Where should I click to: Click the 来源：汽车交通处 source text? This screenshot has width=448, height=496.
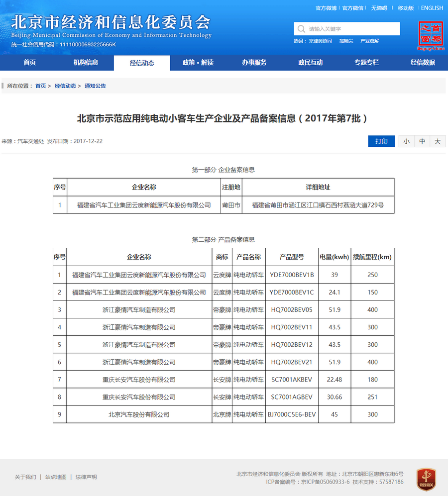click(23, 141)
